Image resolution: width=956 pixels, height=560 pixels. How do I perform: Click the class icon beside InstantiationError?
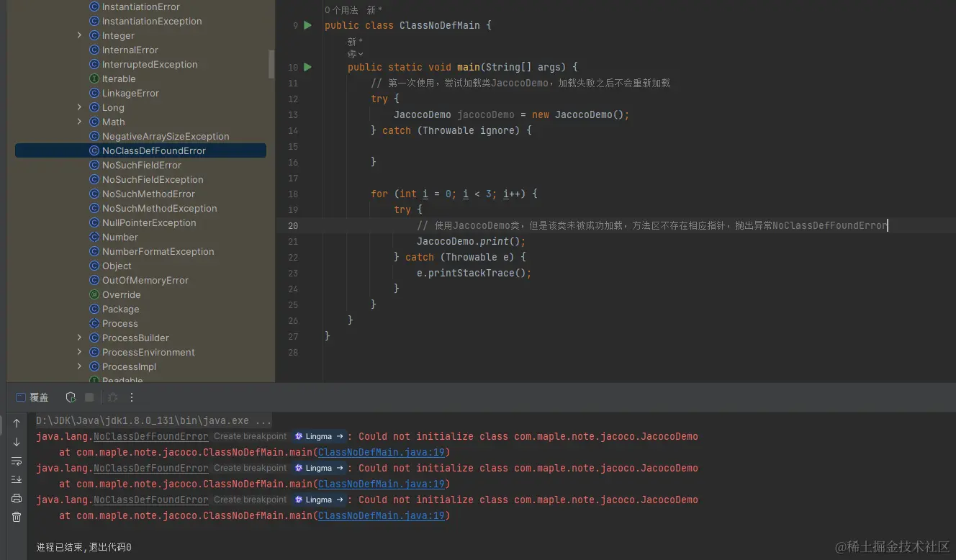coord(94,6)
